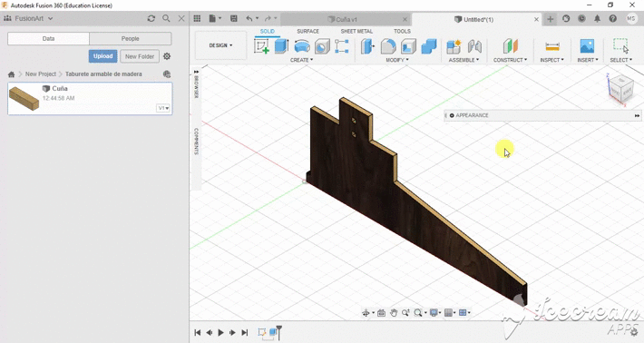
Task: Toggle the data panel grid icon
Action: point(197,18)
